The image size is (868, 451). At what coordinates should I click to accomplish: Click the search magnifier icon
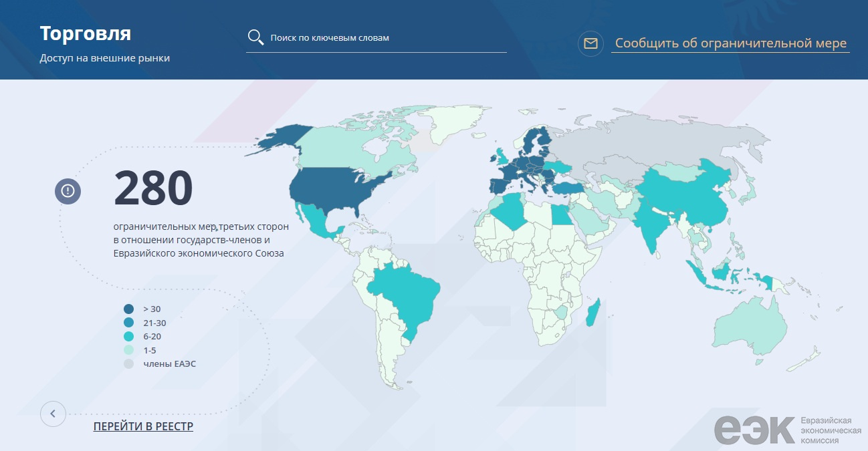[x=255, y=37]
